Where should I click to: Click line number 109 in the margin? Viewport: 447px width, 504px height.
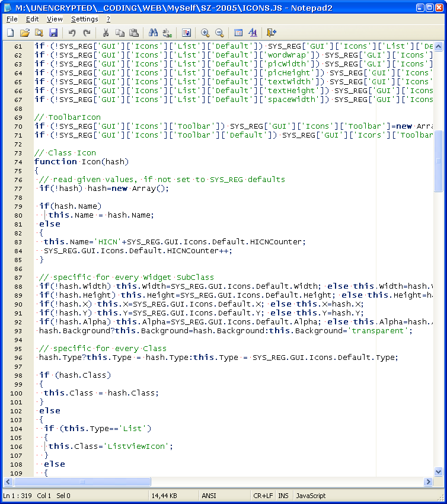[16, 473]
